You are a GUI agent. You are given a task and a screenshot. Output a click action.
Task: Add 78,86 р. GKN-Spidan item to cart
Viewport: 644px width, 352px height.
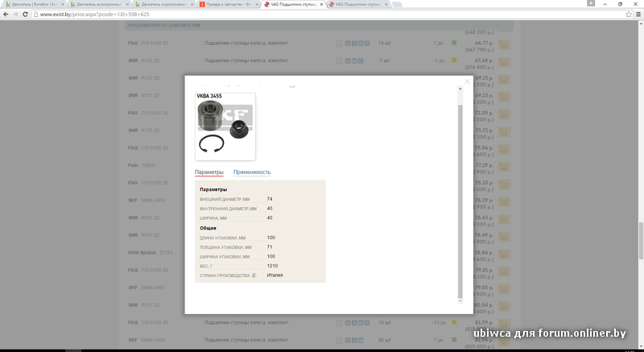coord(504,254)
